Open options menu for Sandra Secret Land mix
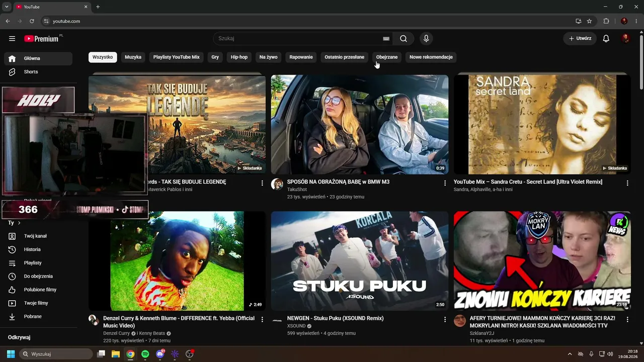This screenshot has height=362, width=644. (x=627, y=184)
